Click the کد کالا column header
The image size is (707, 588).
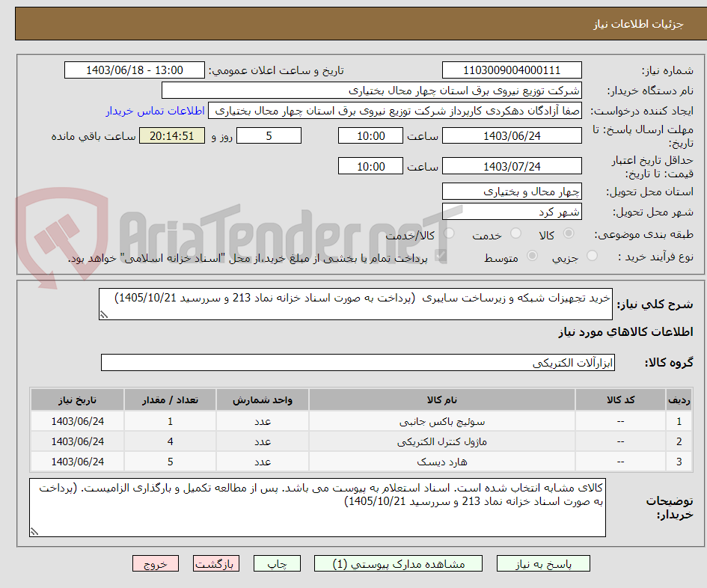620,400
